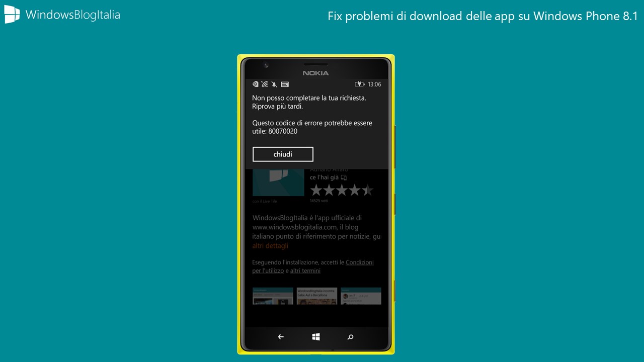The width and height of the screenshot is (644, 362).
Task: Tap the chiudi button in error dialog
Action: point(283,154)
